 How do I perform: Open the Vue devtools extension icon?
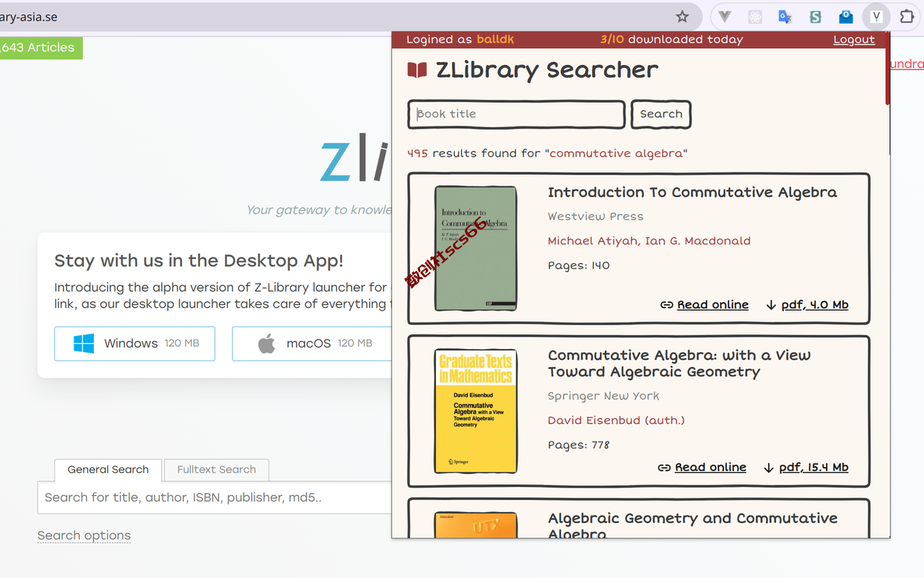point(725,17)
